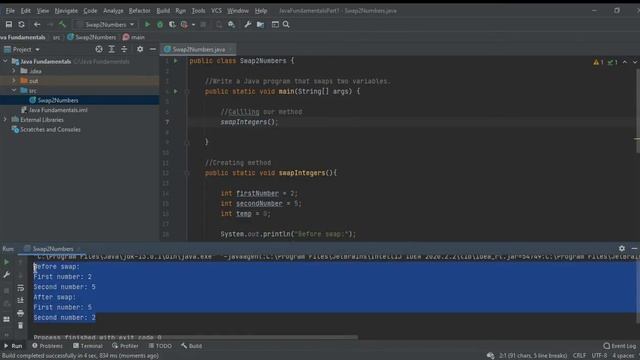Viewport: 640px width, 360px height.
Task: Click the 4 spaces indent status item
Action: pyautogui.click(x=624, y=356)
